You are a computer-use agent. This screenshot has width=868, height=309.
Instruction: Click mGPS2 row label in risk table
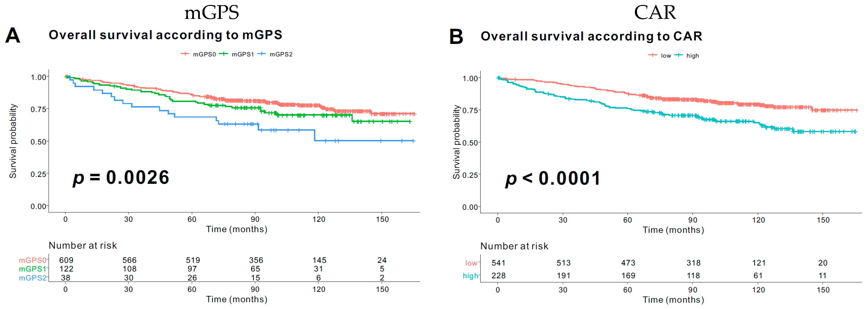(33, 278)
